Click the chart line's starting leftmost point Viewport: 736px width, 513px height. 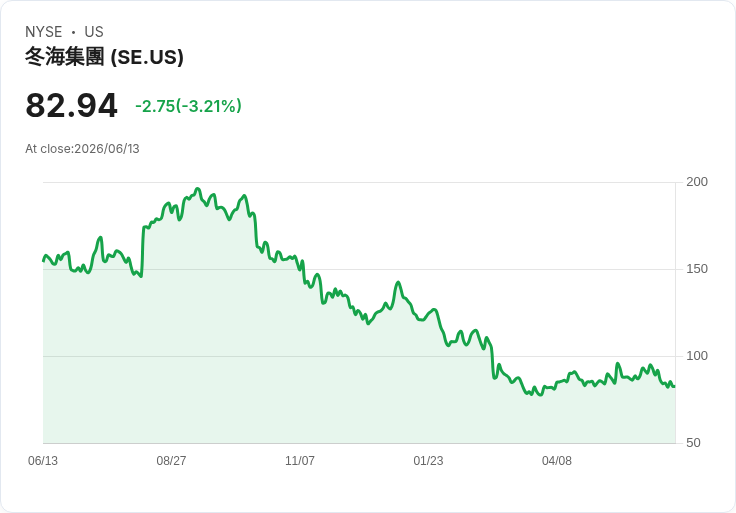coord(44,261)
